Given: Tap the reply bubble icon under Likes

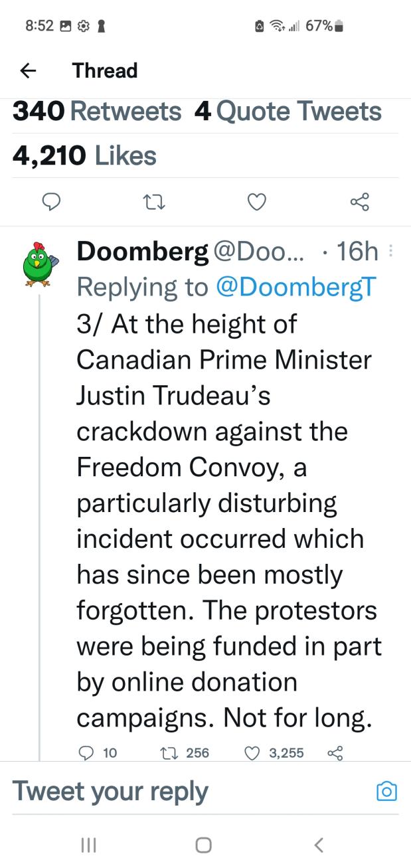Looking at the screenshot, I should pos(52,202).
